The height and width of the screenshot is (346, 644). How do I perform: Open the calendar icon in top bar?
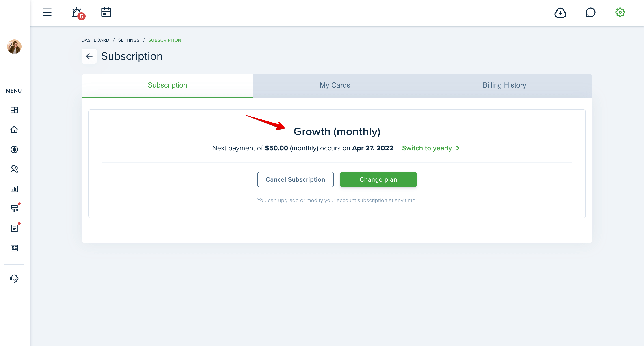[x=106, y=12]
